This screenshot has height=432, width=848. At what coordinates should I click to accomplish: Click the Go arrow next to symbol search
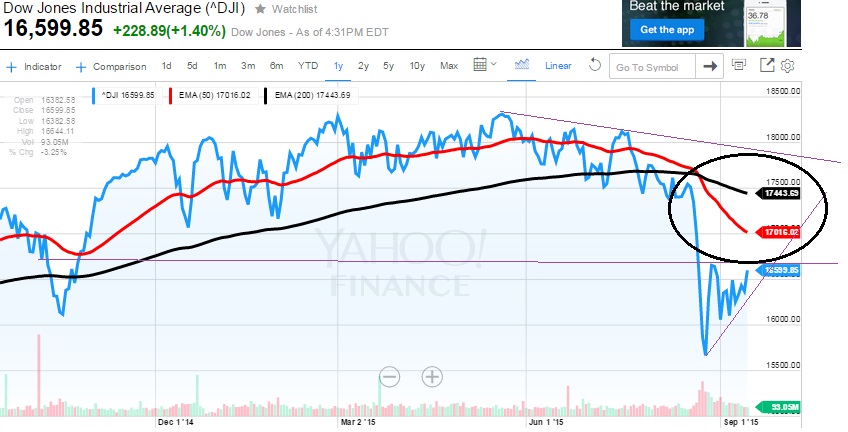pyautogui.click(x=710, y=67)
